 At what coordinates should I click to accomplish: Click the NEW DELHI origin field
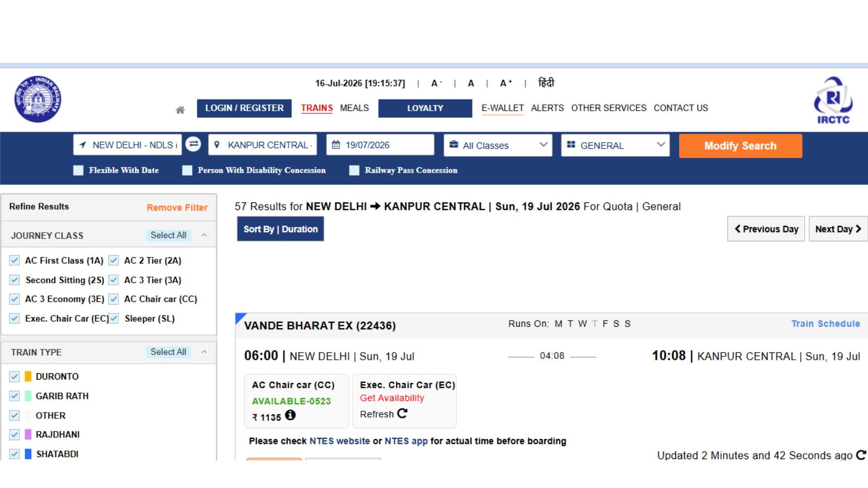(x=127, y=145)
